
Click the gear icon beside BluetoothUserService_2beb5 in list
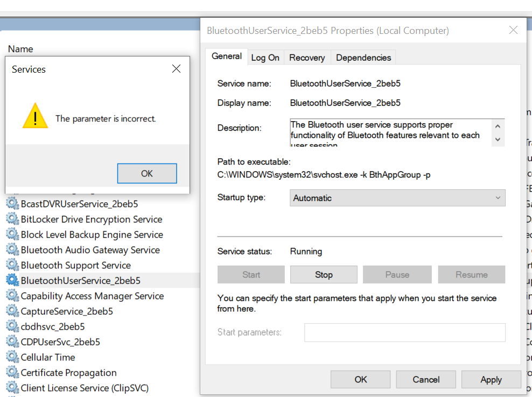(12, 280)
